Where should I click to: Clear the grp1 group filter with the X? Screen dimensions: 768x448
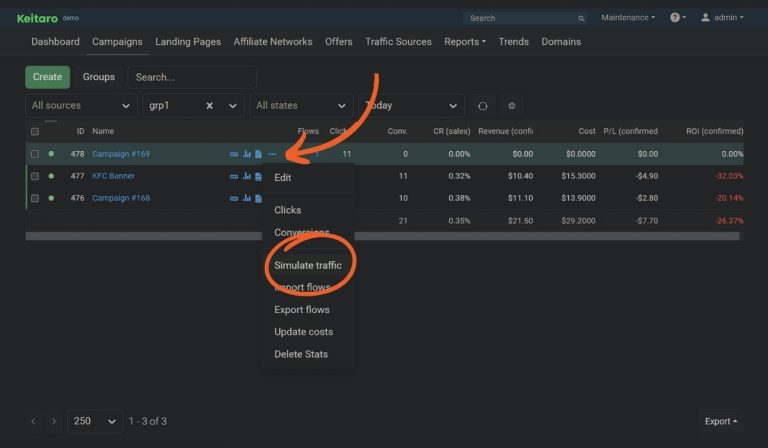[210, 106]
